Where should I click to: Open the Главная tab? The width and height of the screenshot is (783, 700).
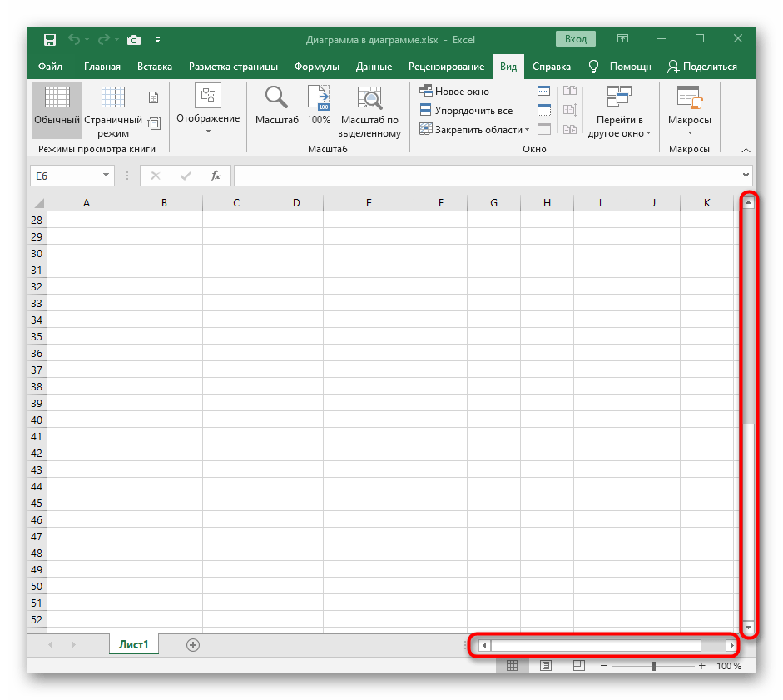(x=102, y=67)
